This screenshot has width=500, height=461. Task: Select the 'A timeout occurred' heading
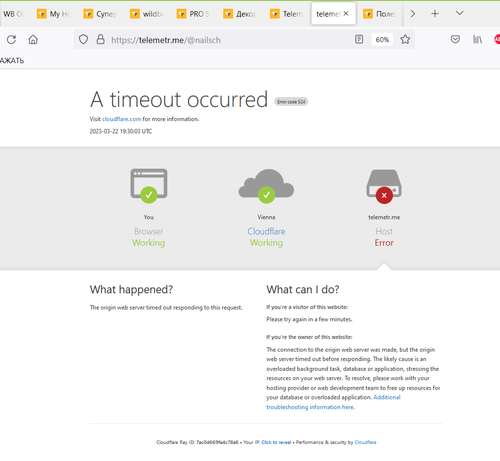[x=179, y=99]
